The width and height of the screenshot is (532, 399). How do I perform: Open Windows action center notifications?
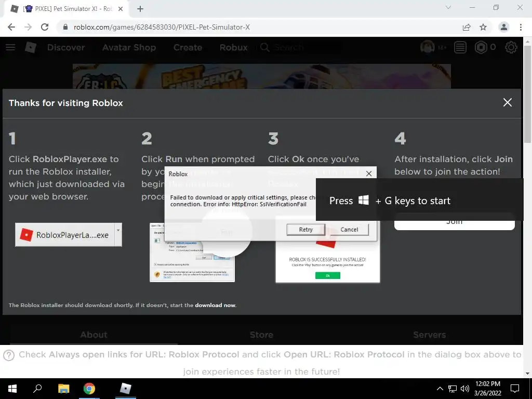[x=515, y=389]
